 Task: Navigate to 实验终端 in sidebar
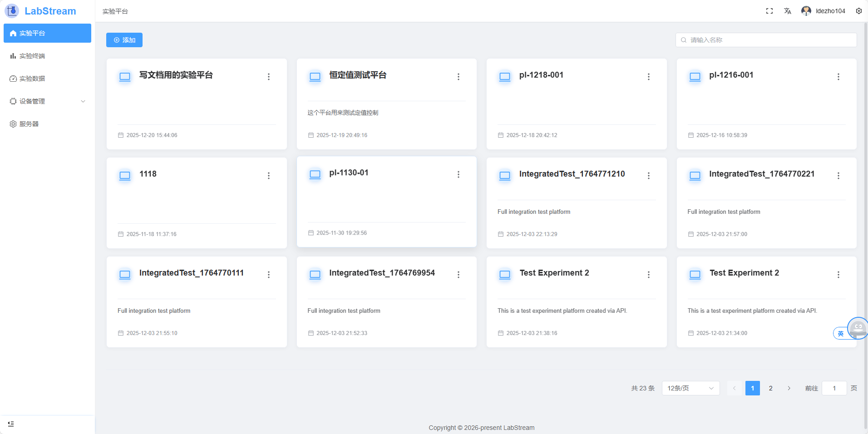(32, 56)
